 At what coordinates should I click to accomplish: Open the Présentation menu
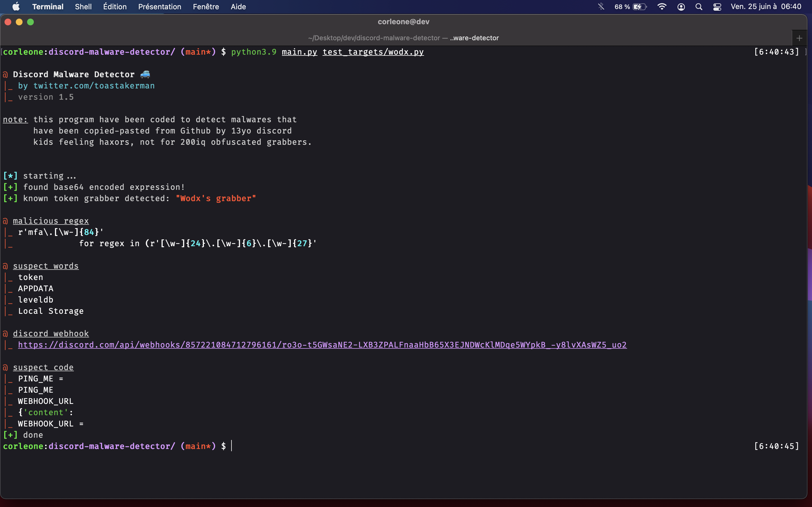coord(160,7)
